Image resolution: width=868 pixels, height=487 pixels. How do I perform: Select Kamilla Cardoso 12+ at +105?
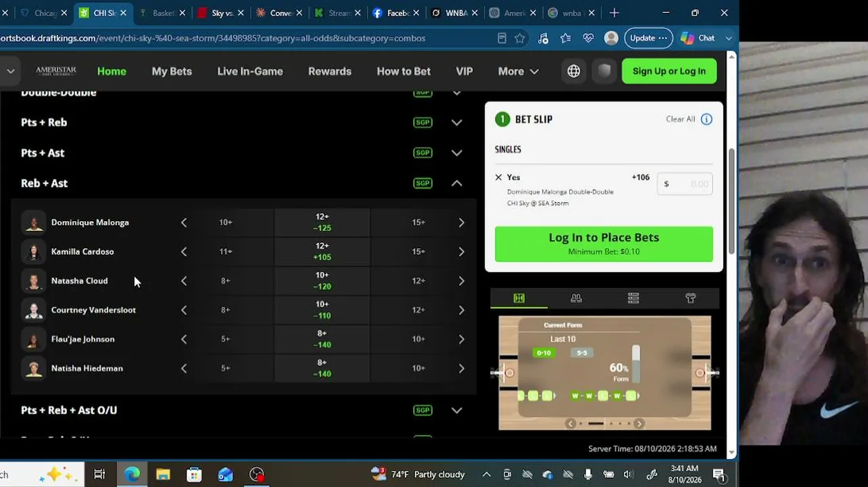(x=322, y=252)
